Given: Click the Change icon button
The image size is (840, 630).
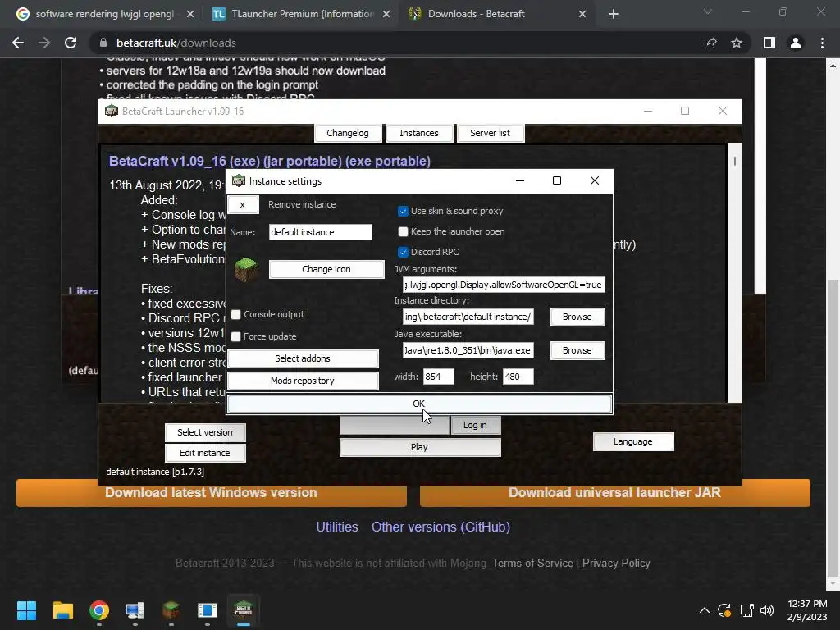Looking at the screenshot, I should [326, 269].
